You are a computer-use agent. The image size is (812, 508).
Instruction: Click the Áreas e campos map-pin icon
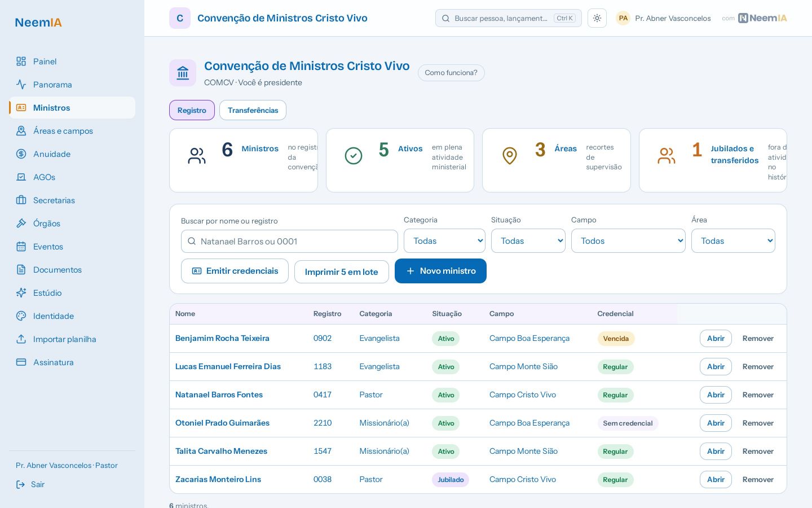click(x=21, y=131)
